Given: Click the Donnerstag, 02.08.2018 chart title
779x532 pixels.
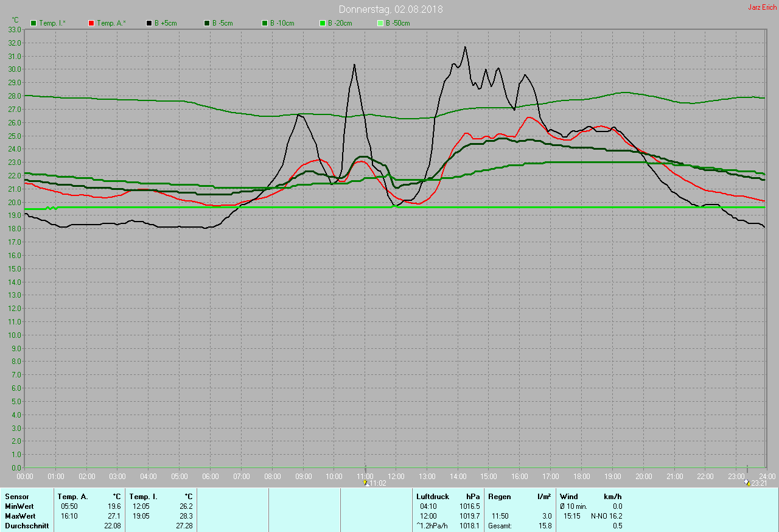Looking at the screenshot, I should [391, 10].
